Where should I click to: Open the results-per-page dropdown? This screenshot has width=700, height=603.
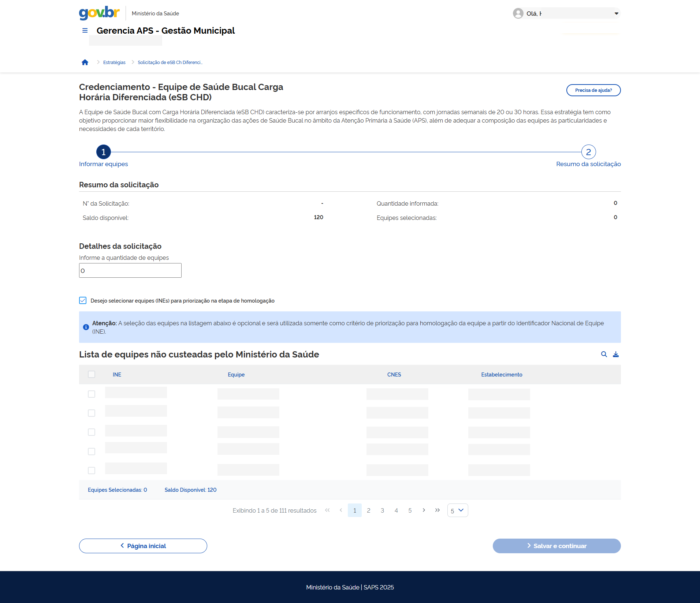457,510
